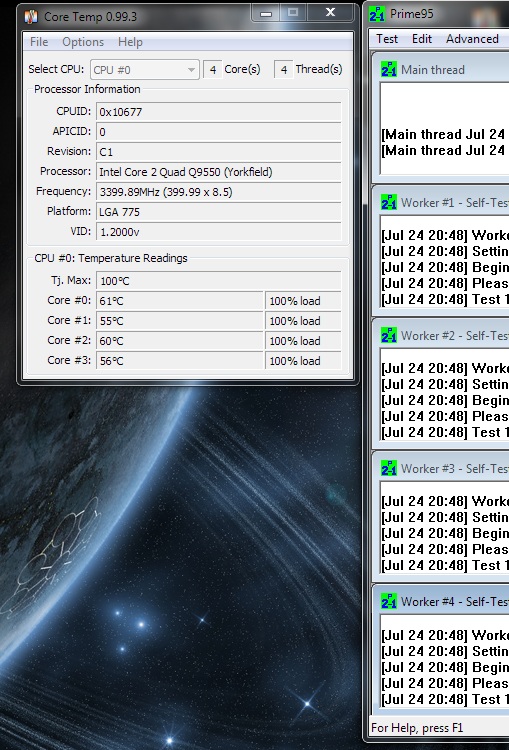The image size is (509, 750).
Task: Open the Help menu in Core Temp
Action: coord(130,42)
